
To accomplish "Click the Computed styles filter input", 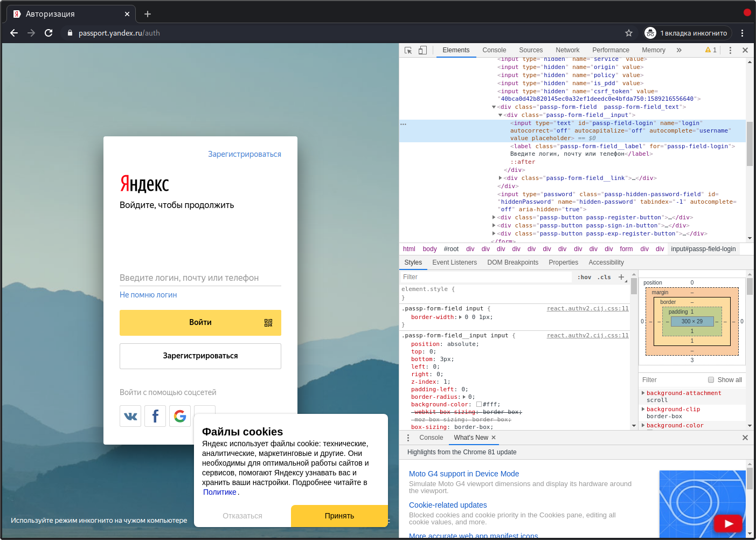I will (672, 380).
